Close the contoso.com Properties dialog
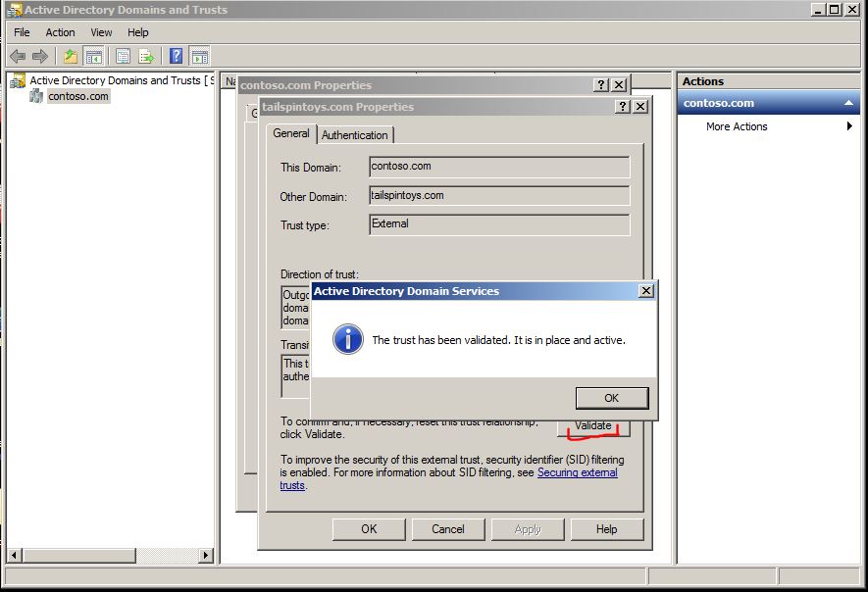This screenshot has height=592, width=868. tap(619, 84)
